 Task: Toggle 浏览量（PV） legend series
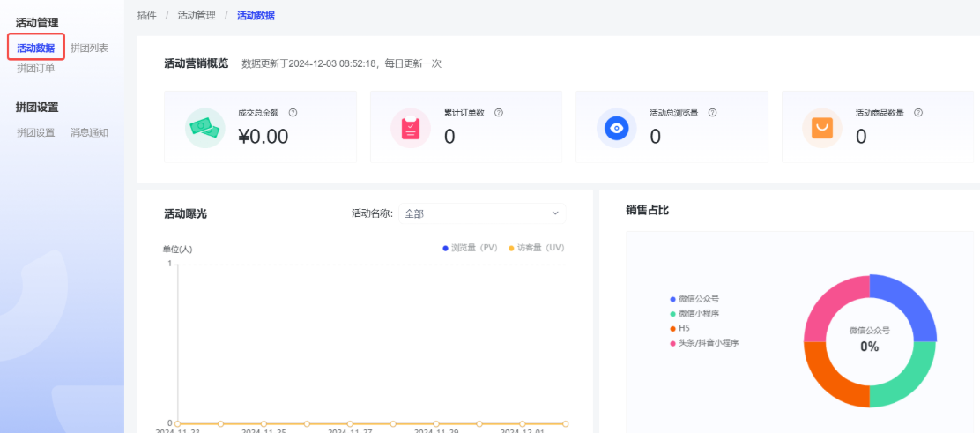coord(470,249)
